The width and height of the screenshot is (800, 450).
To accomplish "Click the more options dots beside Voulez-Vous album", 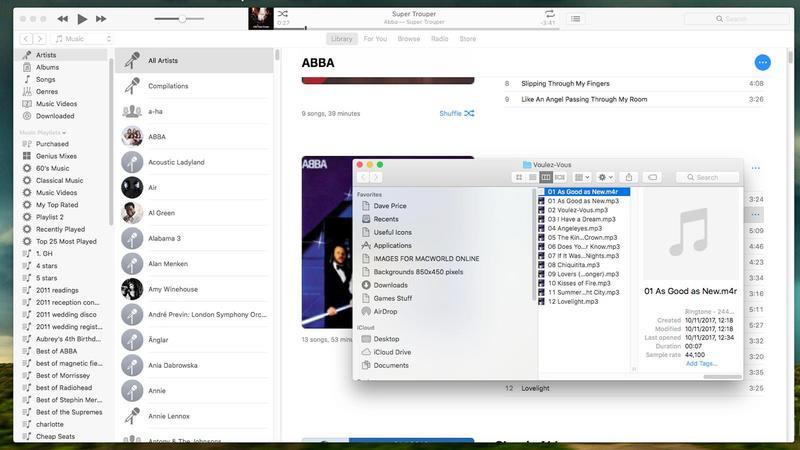I will tap(756, 168).
